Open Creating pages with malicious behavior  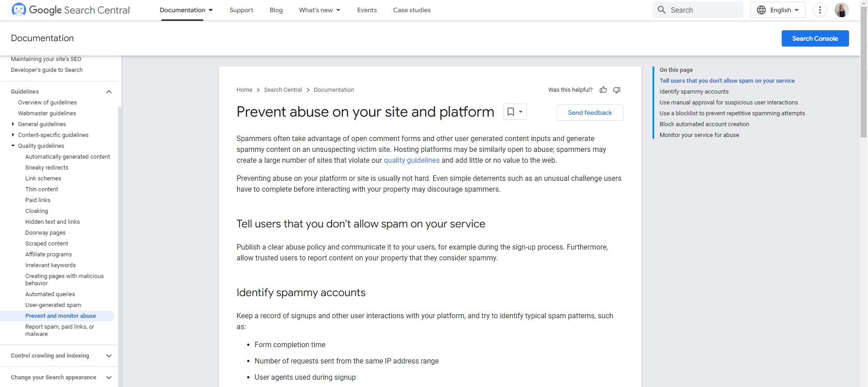[x=65, y=280]
